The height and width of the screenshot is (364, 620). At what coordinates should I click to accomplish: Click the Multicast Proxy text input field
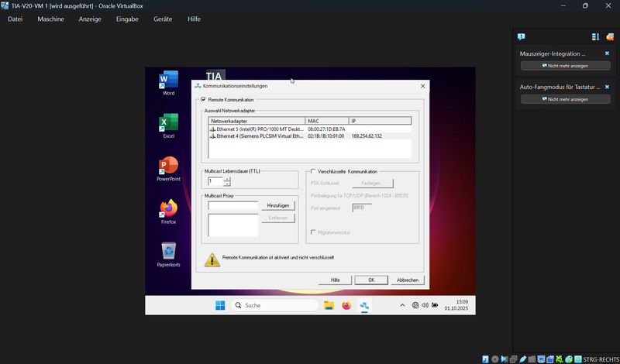coord(232,205)
